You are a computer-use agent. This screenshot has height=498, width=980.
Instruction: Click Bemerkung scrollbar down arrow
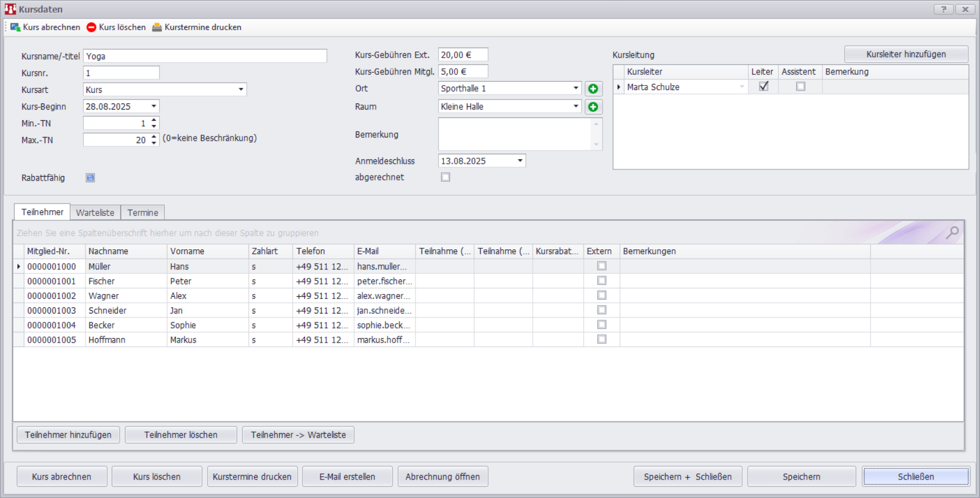click(x=596, y=144)
